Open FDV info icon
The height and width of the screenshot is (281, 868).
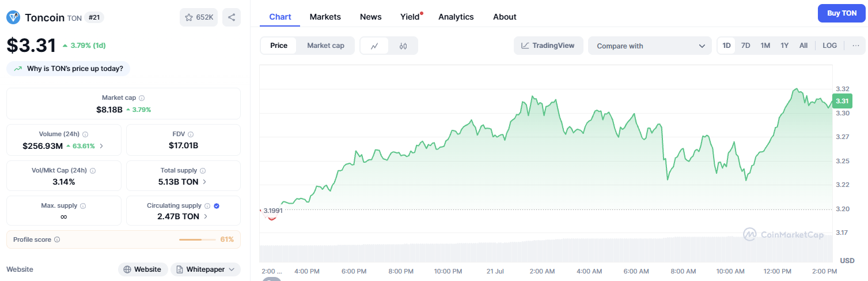click(191, 134)
